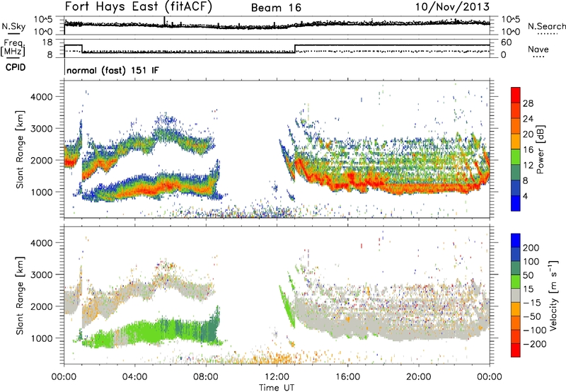
Task: Click the gray -15 to 15 velocity color
Action: pos(516,295)
